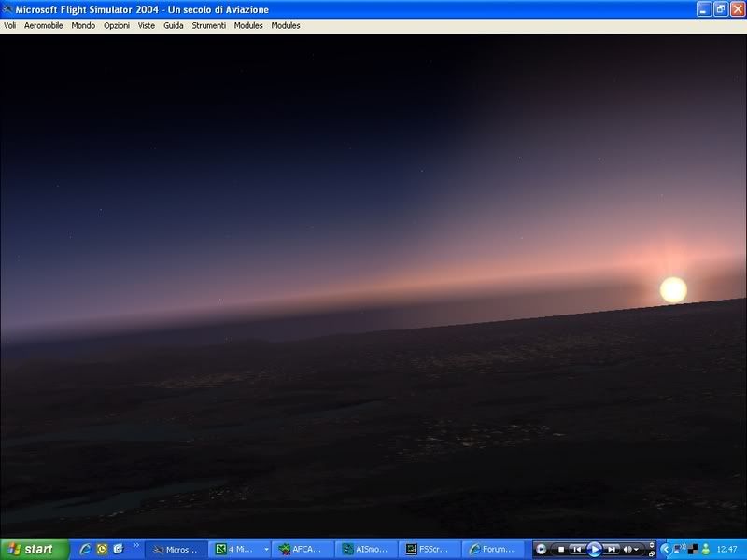Open the Opzioni menu

coord(117,26)
